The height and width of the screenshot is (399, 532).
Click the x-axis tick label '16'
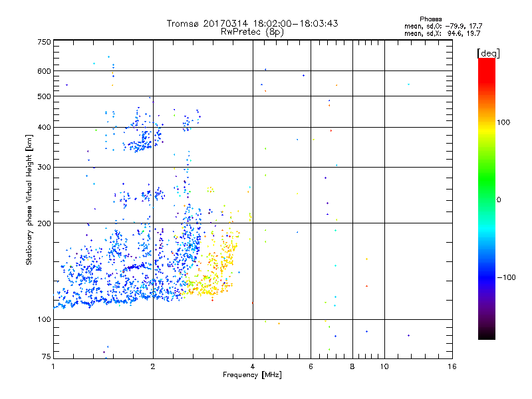pos(452,366)
